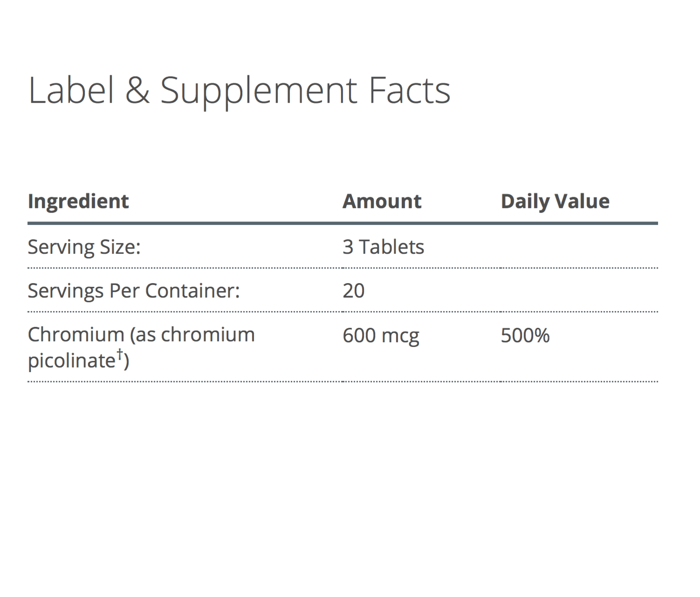Click the thick divider under the table header

point(343,223)
